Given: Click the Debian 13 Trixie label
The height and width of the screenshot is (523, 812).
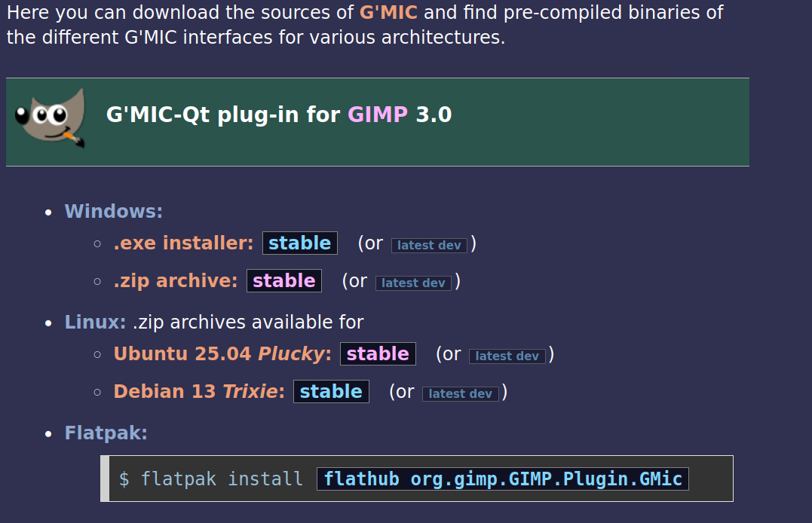Looking at the screenshot, I should [x=199, y=391].
